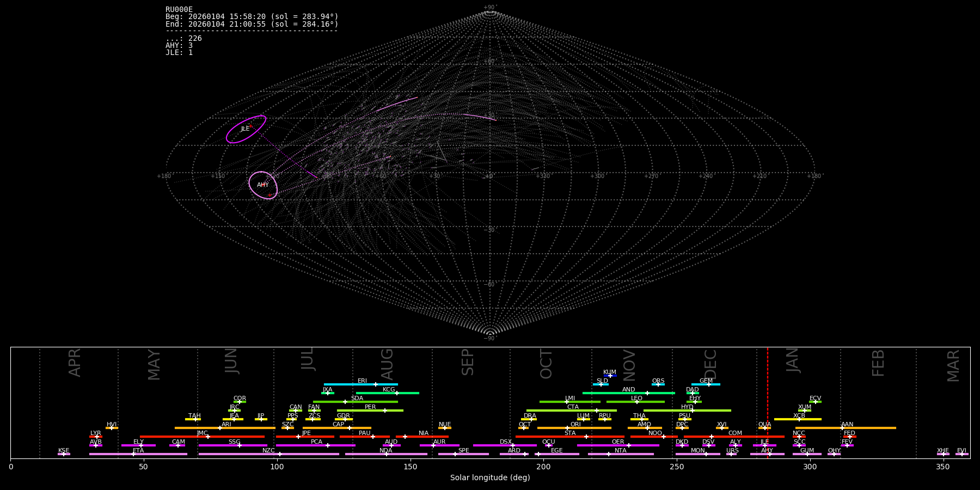Image resolution: width=980 pixels, height=490 pixels.
Task: Click the FEB month label
Action: click(878, 363)
